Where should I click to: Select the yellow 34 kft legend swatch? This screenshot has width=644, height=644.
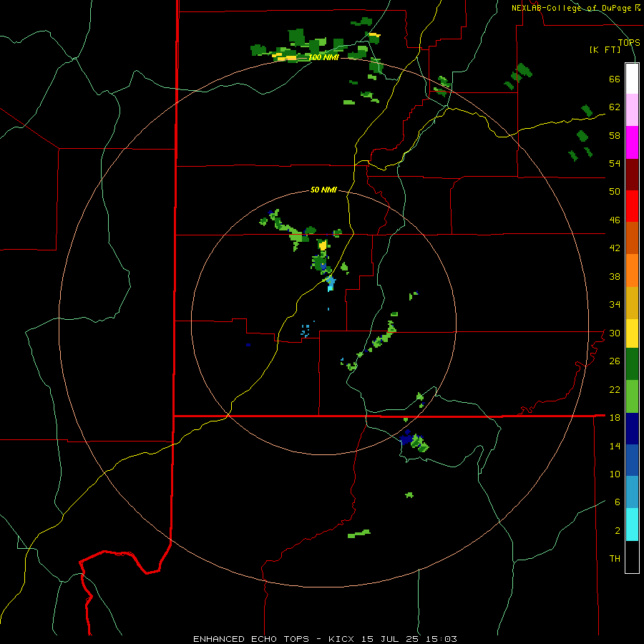[x=632, y=333]
